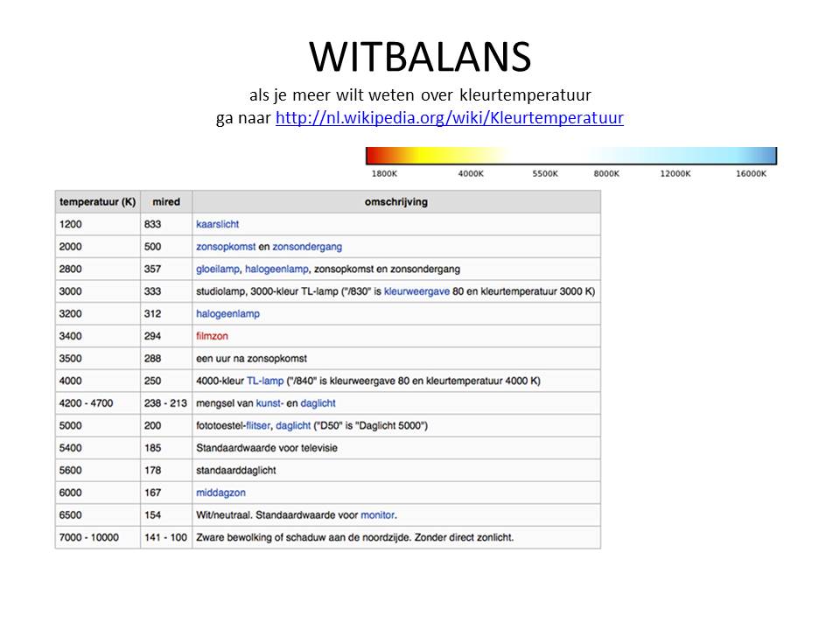The width and height of the screenshot is (840, 630).
Task: Click the kaarslicht link
Action: (x=217, y=225)
